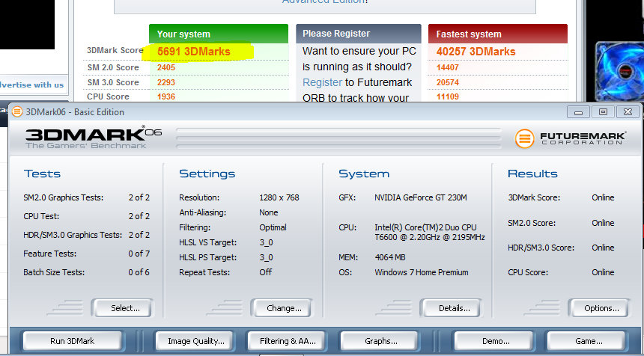Click your SM 2.0 score 2405
Image resolution: width=644 pixels, height=356 pixels.
coord(166,67)
